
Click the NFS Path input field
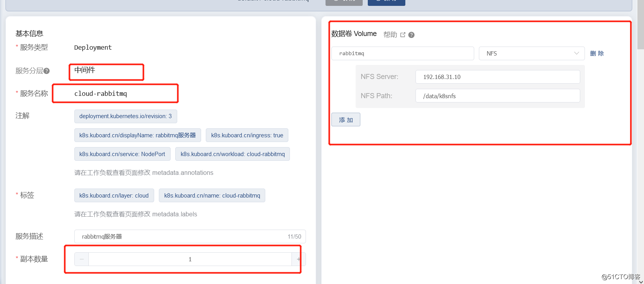click(498, 96)
